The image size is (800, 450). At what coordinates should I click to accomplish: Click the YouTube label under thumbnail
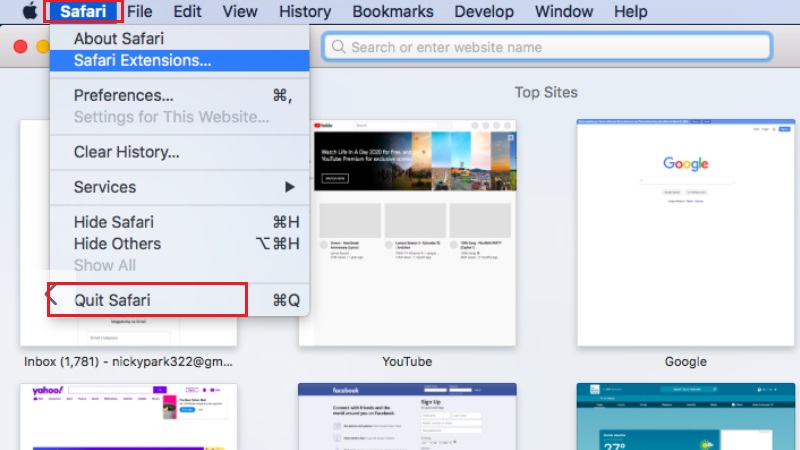(407, 361)
